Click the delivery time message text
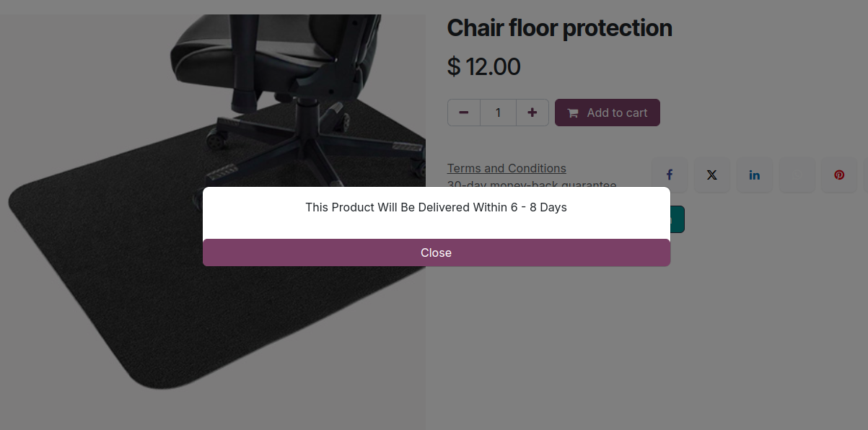Image resolution: width=868 pixels, height=430 pixels. pyautogui.click(x=436, y=208)
